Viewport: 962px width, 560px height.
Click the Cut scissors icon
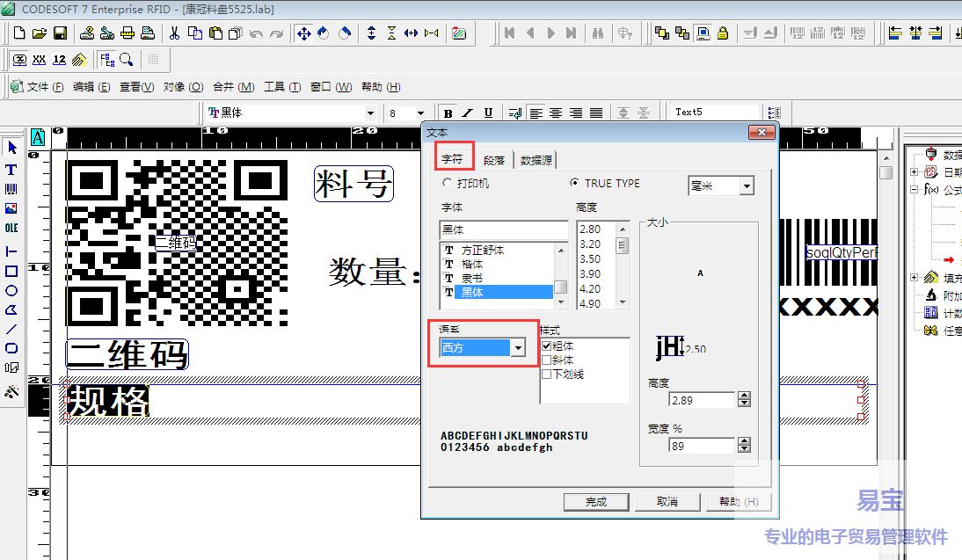(174, 33)
